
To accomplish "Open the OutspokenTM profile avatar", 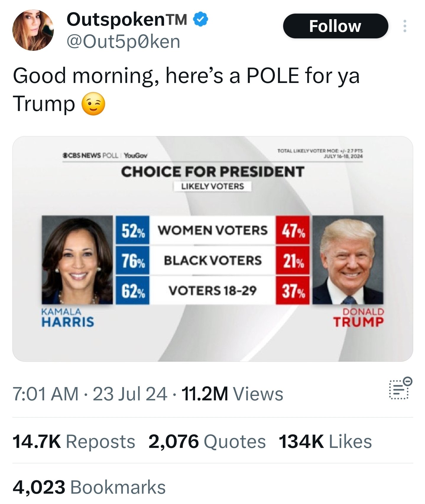I will click(33, 30).
